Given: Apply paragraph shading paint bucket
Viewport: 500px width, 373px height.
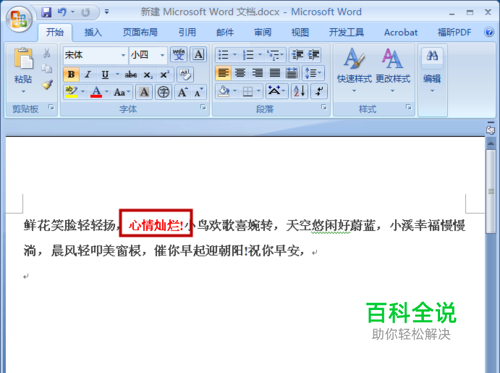Looking at the screenshot, I should (224, 91).
